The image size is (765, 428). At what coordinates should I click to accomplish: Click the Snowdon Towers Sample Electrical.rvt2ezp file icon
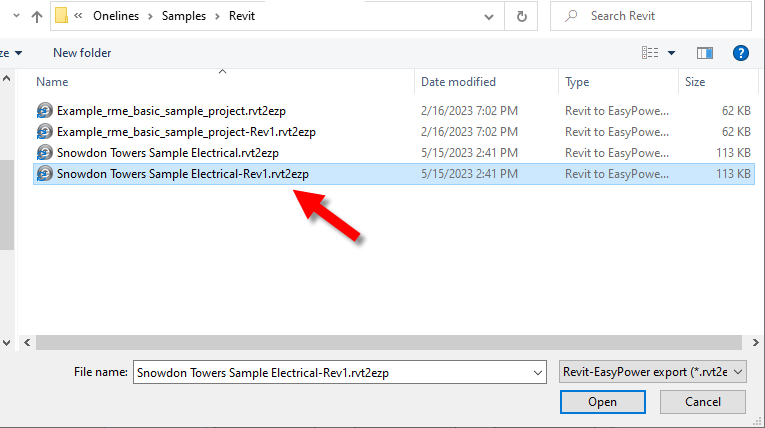(44, 152)
